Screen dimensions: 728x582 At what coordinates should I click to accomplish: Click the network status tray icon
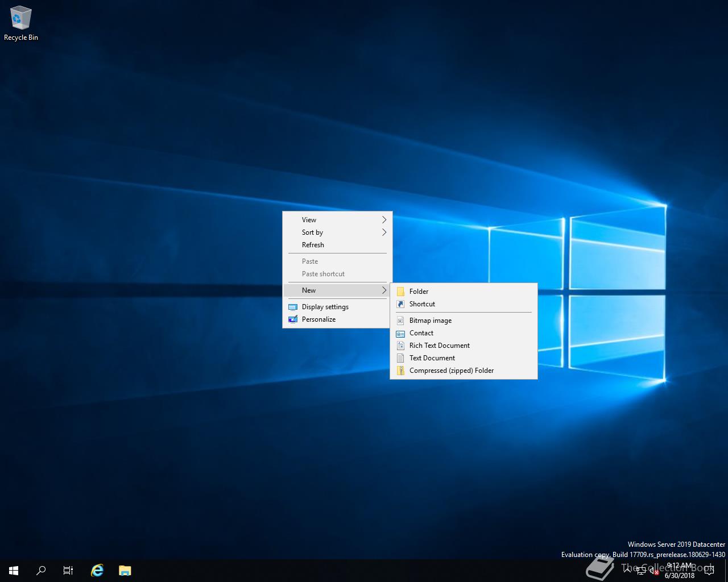(641, 571)
